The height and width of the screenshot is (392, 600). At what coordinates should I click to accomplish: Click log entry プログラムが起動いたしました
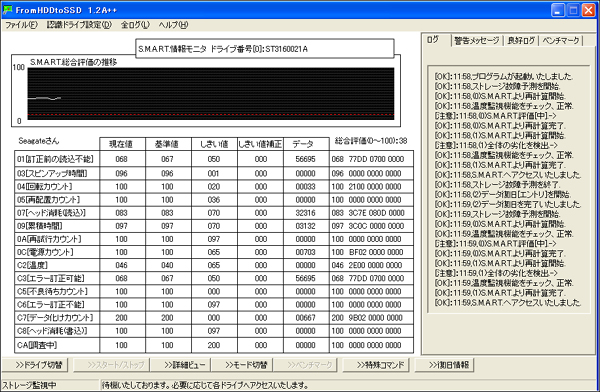(504, 76)
